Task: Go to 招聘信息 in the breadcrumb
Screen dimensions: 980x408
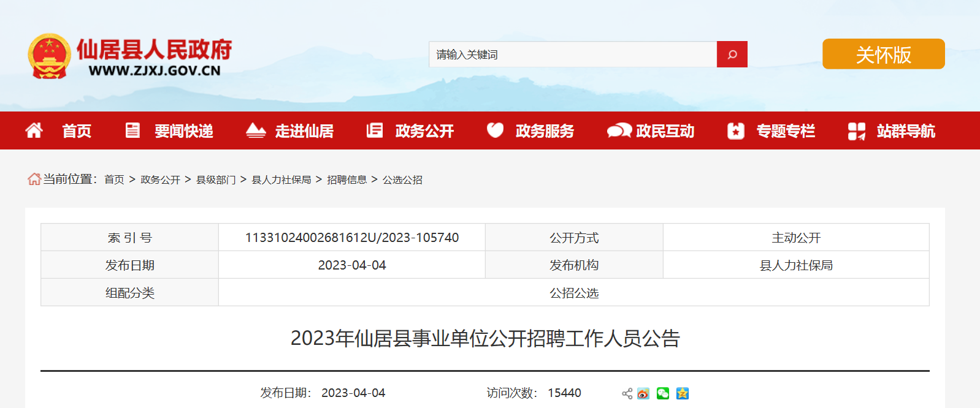Action: point(346,179)
